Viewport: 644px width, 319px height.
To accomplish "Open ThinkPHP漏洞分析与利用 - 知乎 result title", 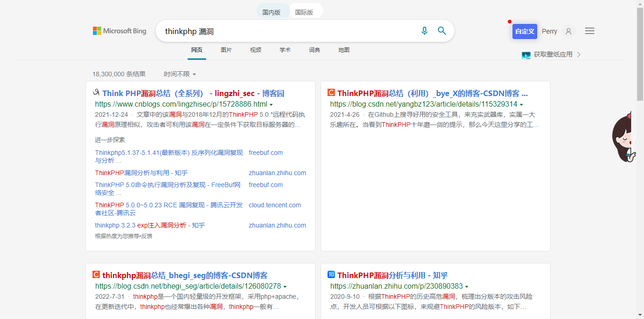I will 392,275.
